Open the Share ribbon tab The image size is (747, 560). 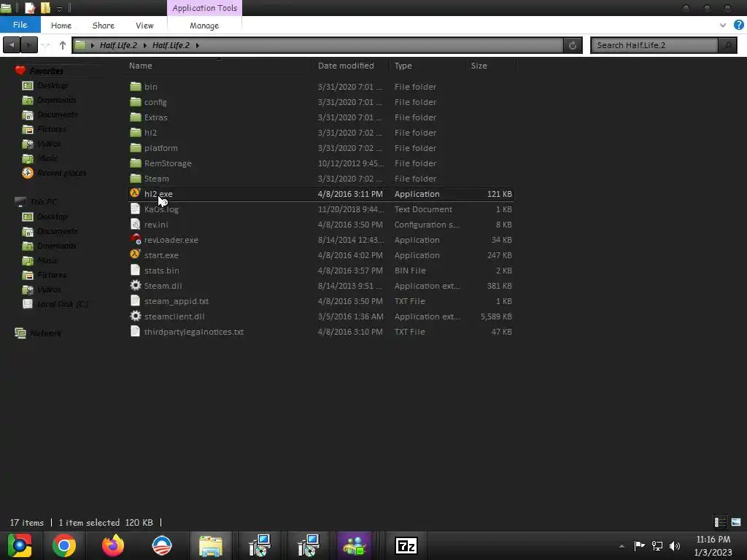[103, 26]
